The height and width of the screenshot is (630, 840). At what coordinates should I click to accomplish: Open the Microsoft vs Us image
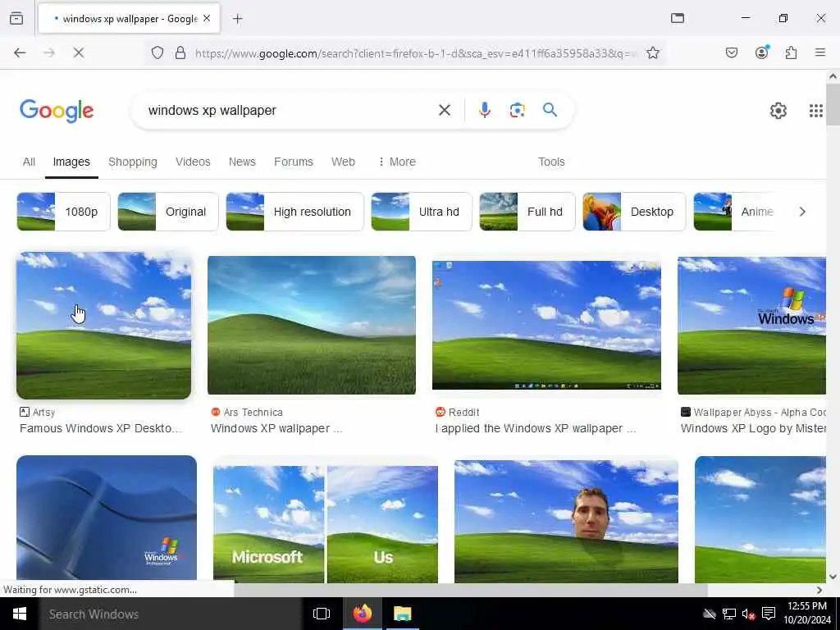tap(325, 524)
